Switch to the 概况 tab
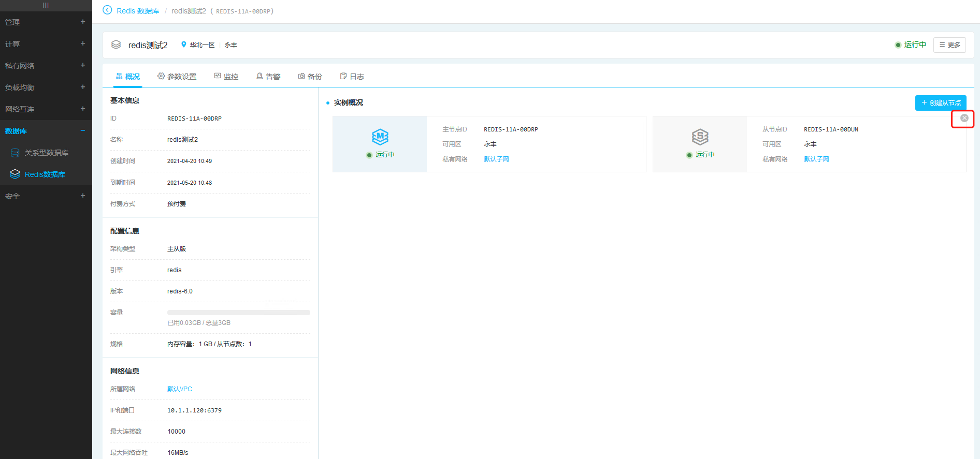This screenshot has height=459, width=980. coord(128,77)
